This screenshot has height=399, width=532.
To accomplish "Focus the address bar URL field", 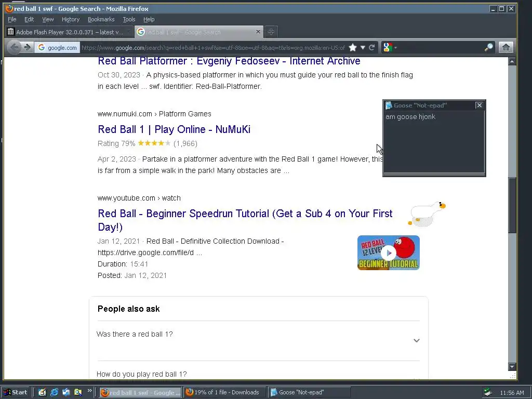I will 213,47.
